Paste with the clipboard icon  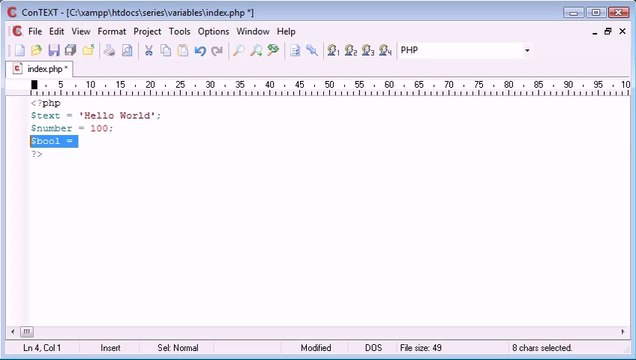(183, 50)
